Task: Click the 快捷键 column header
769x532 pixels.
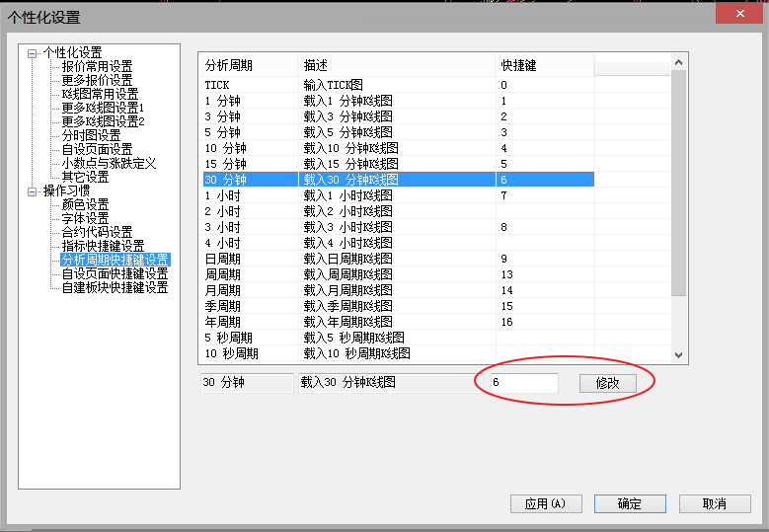Action: click(545, 65)
